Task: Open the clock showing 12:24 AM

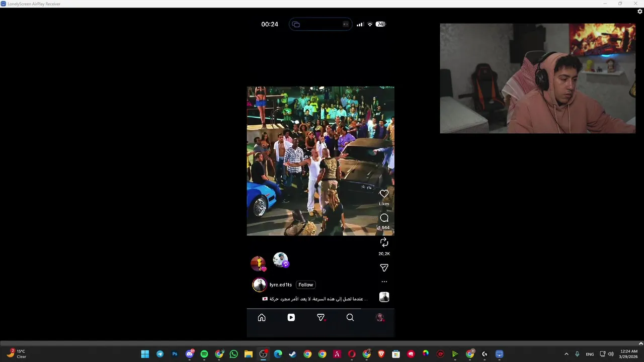Action: tap(628, 354)
